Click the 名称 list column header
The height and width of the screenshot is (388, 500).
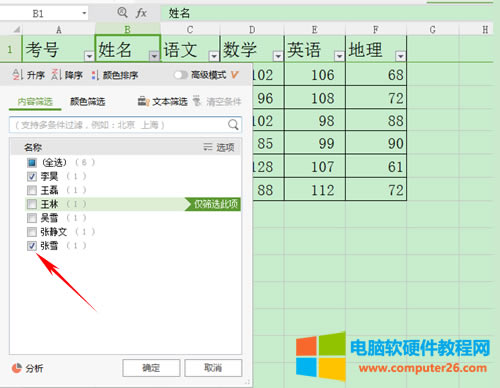pyautogui.click(x=33, y=147)
